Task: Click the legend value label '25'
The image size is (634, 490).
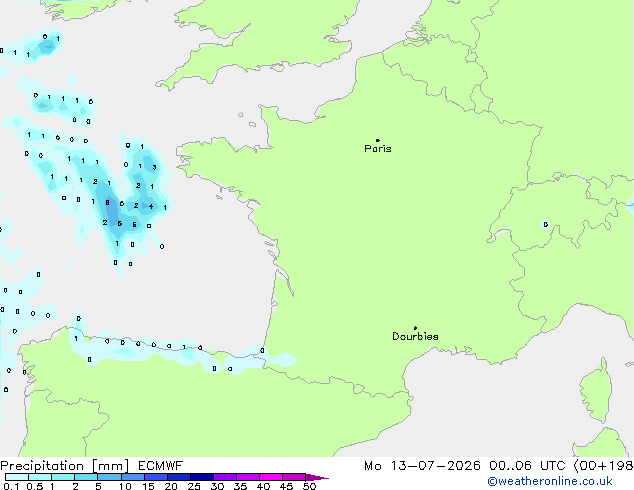Action: [194, 486]
